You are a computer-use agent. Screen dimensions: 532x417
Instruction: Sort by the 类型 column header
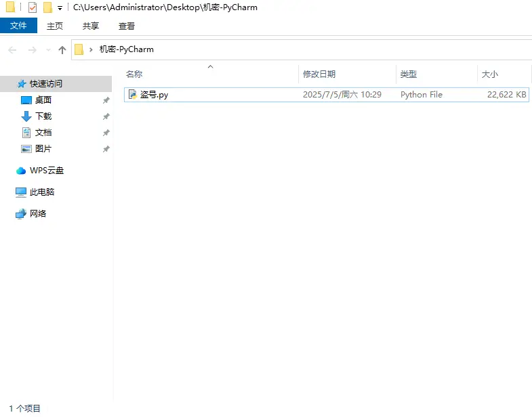(408, 74)
